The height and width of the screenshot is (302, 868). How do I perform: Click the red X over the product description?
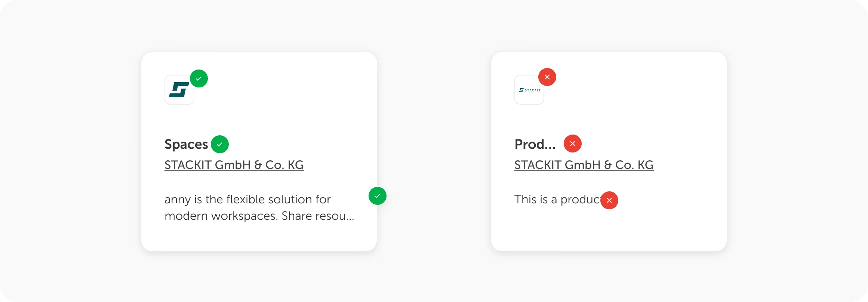click(x=609, y=200)
